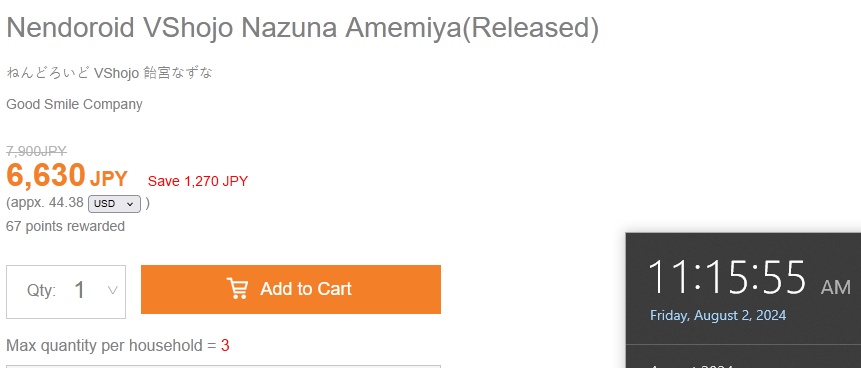861x368 pixels.
Task: Click the Save 1,270 JPY discount text
Action: tap(198, 181)
